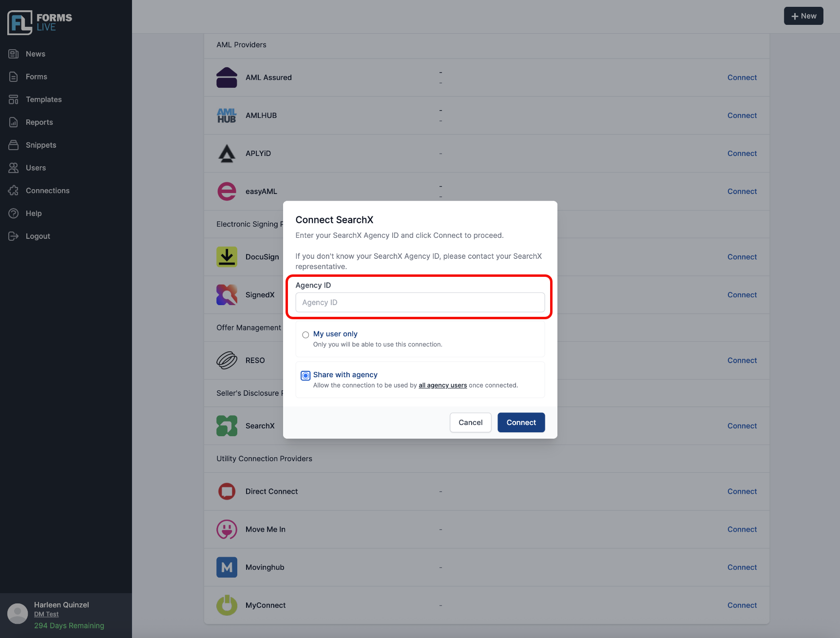Click the AML Assured logo
840x638 pixels.
click(227, 77)
